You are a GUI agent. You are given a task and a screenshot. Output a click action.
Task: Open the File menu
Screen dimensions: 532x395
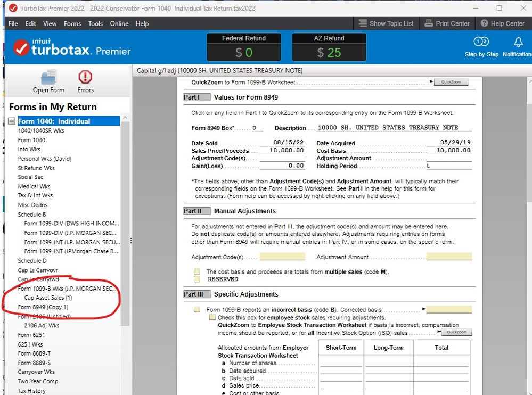13,23
